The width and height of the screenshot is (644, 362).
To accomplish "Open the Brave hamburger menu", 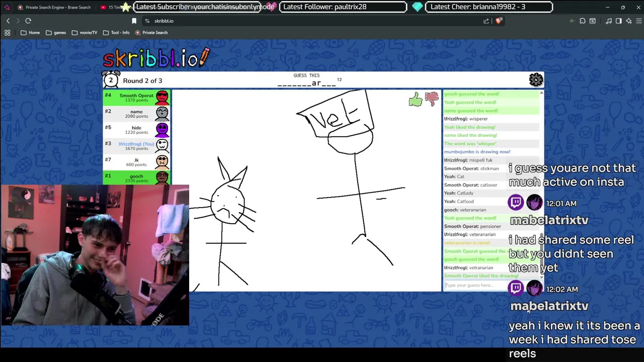I will pyautogui.click(x=639, y=21).
